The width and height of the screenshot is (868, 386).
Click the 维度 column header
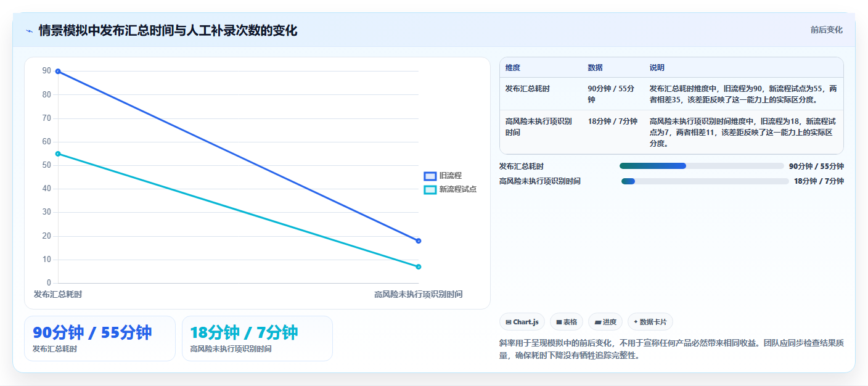[513, 68]
